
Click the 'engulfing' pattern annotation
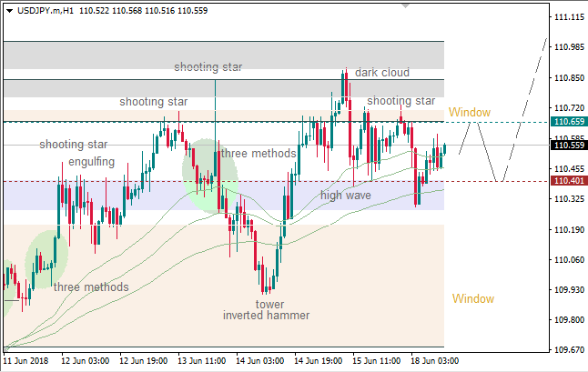click(92, 162)
